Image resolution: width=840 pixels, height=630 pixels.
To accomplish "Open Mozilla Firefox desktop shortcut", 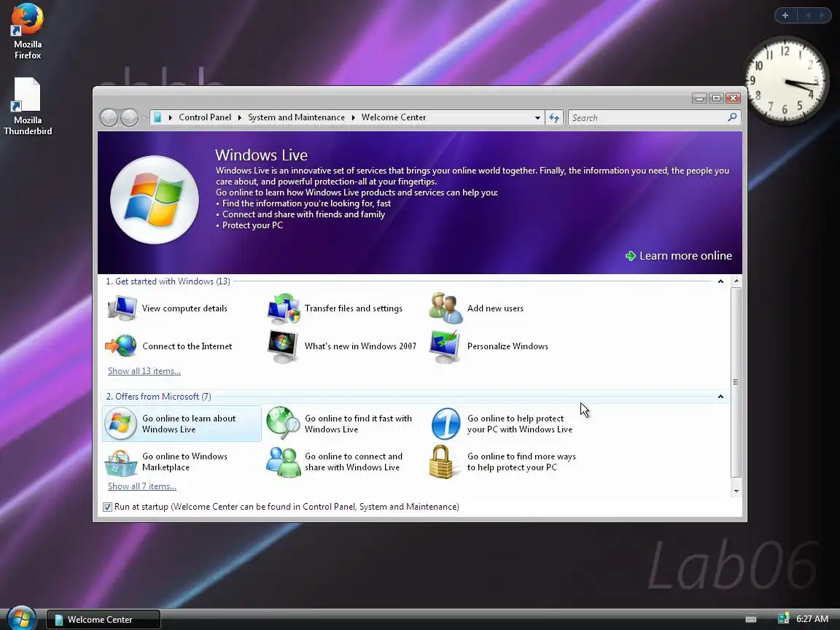I will (x=27, y=31).
